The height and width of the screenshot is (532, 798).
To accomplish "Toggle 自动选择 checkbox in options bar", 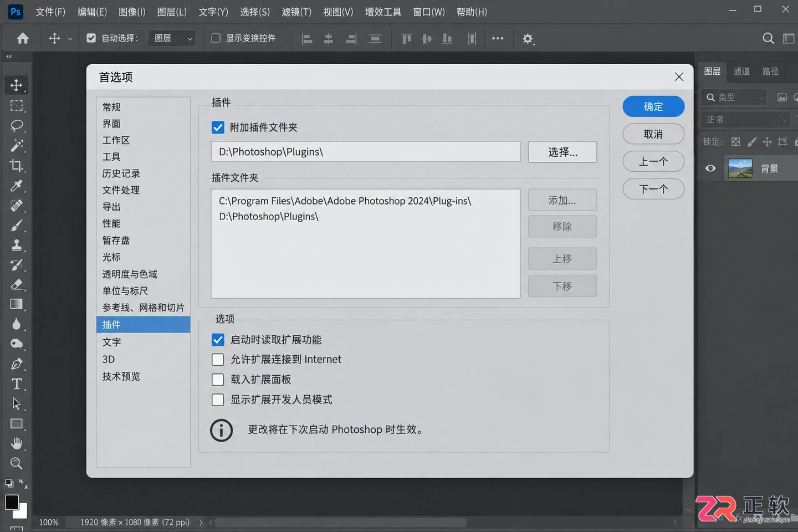I will click(91, 38).
